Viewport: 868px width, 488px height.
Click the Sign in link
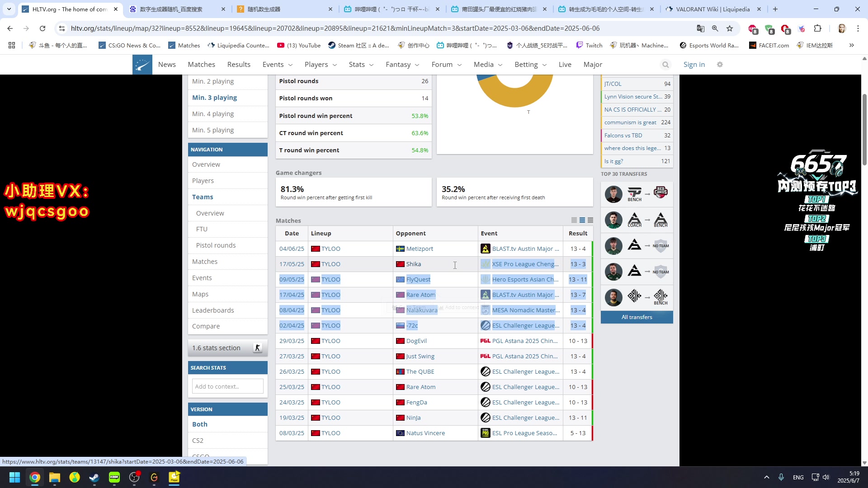(694, 65)
